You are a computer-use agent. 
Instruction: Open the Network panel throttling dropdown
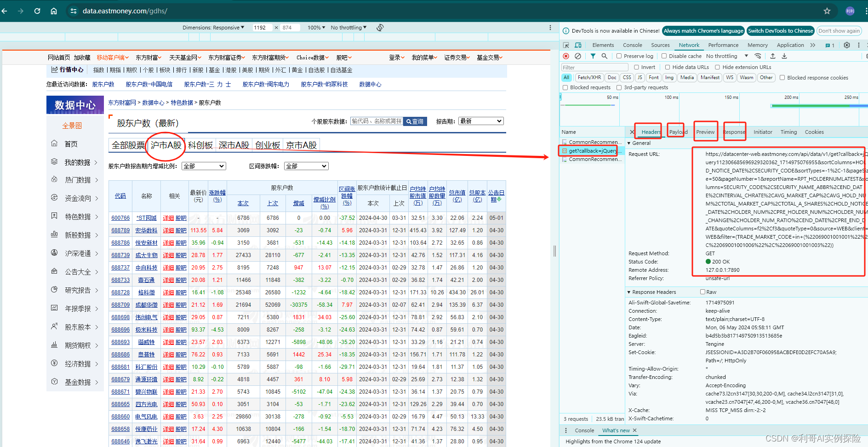pyautogui.click(x=727, y=56)
